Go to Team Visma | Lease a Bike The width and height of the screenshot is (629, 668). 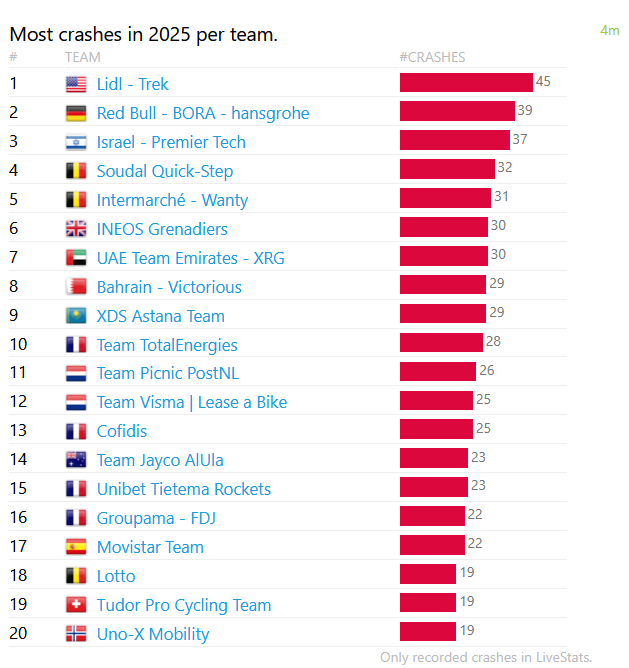tap(192, 402)
